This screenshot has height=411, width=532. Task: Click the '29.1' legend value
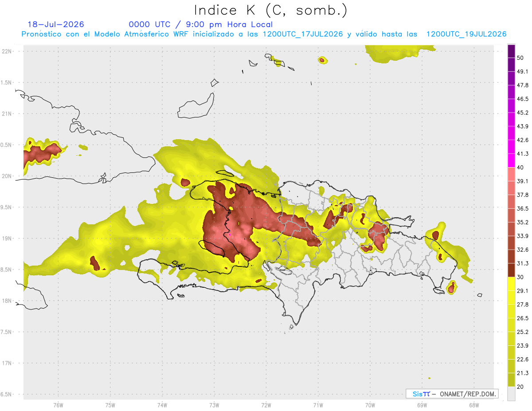523,291
